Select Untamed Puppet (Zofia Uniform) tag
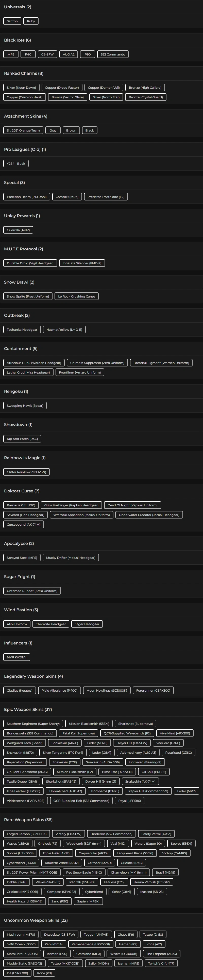Screen dimensions: 203x980 click(x=32, y=591)
